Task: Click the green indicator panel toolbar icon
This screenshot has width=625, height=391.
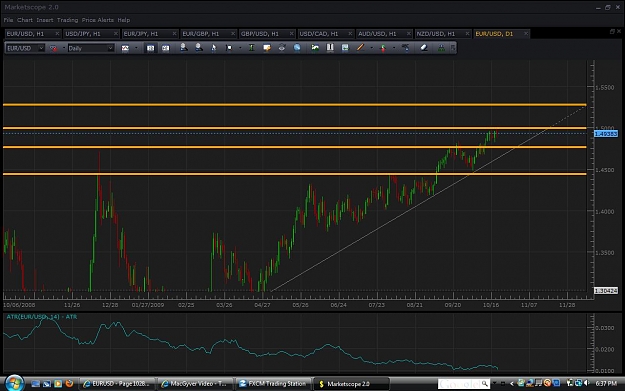Action: pos(345,48)
